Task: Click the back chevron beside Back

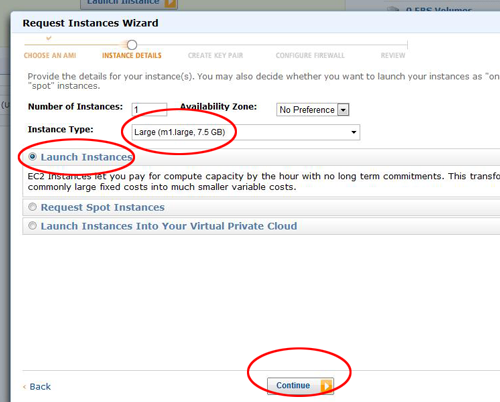Action: click(24, 387)
